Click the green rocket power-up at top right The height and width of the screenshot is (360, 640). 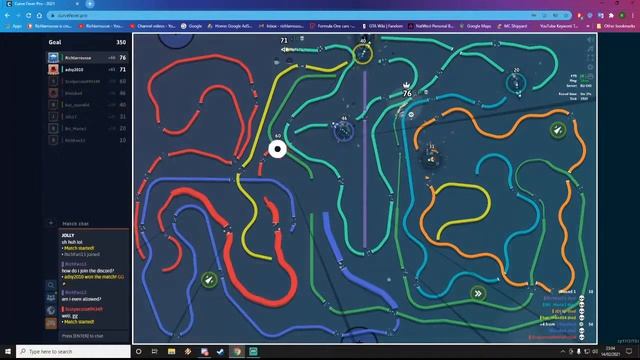(558, 130)
